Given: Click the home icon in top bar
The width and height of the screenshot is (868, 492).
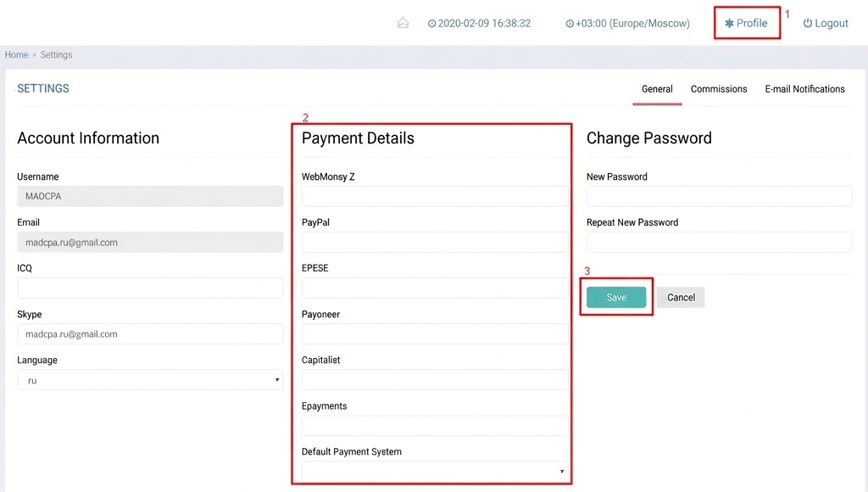Looking at the screenshot, I should pyautogui.click(x=403, y=23).
